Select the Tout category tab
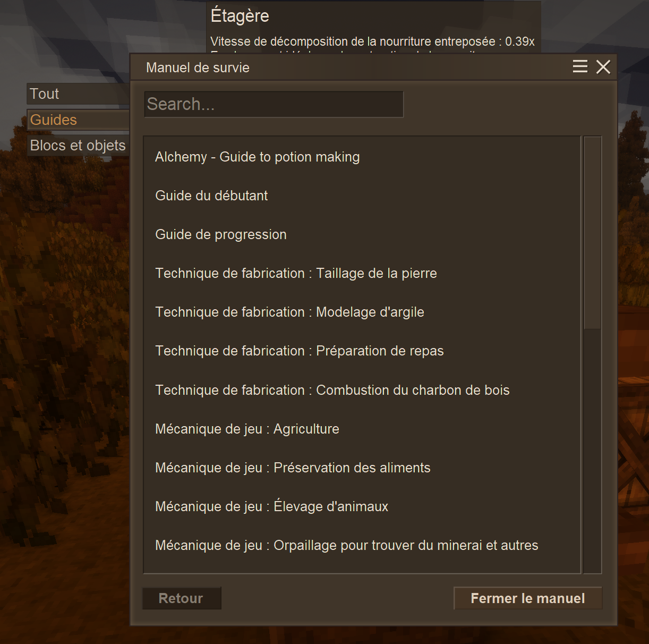Screen dimensions: 649x644 (x=78, y=94)
